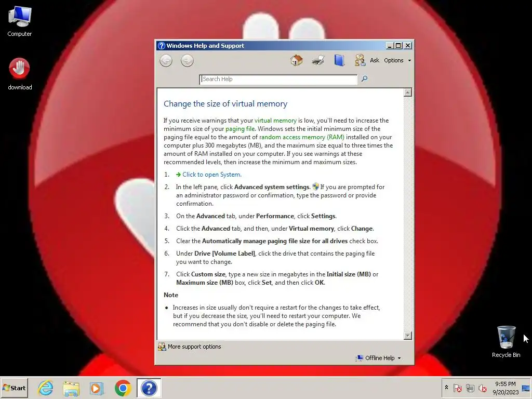The width and height of the screenshot is (532, 399).
Task: Click the Ask people icon in the toolbar
Action: click(360, 60)
